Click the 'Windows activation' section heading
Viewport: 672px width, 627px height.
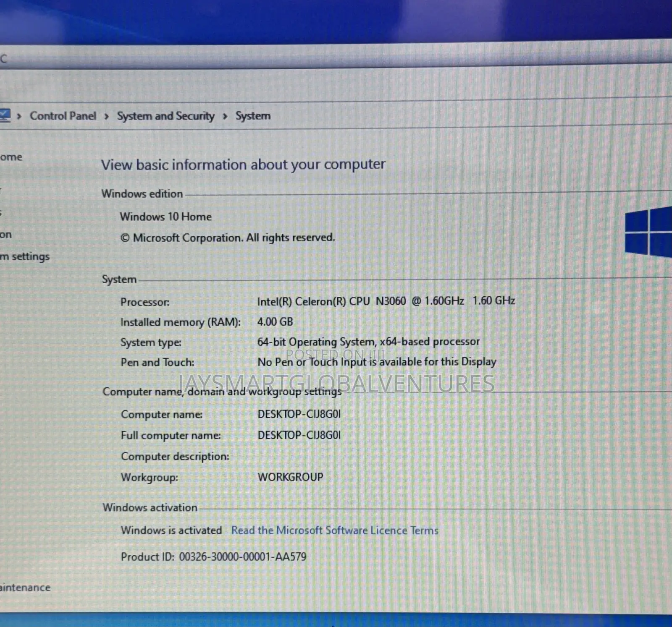(x=150, y=507)
